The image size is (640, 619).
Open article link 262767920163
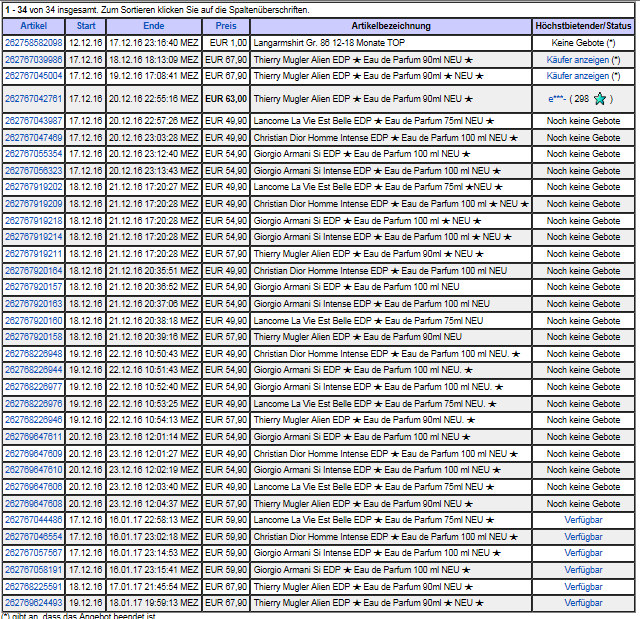(33, 304)
